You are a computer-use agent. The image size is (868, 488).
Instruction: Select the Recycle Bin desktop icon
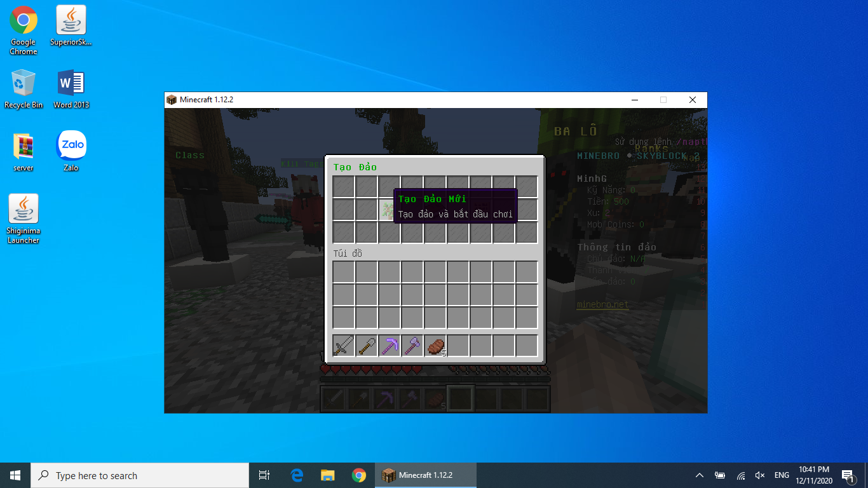pos(24,89)
